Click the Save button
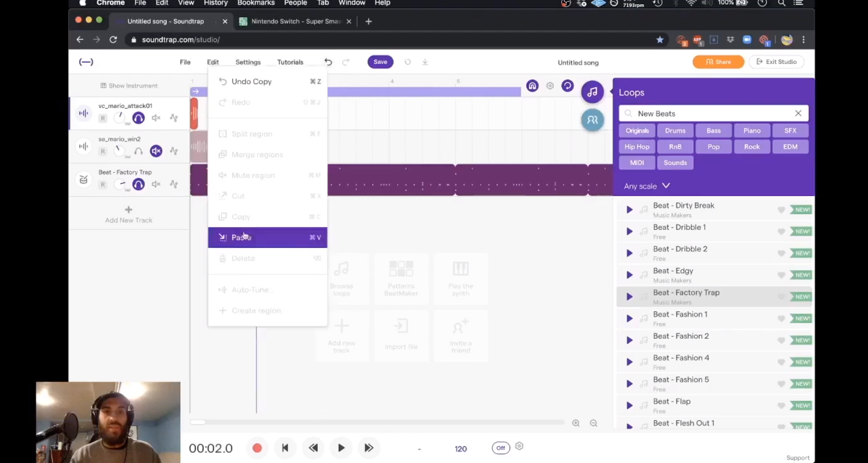Viewport: 868px width, 463px height. click(380, 62)
